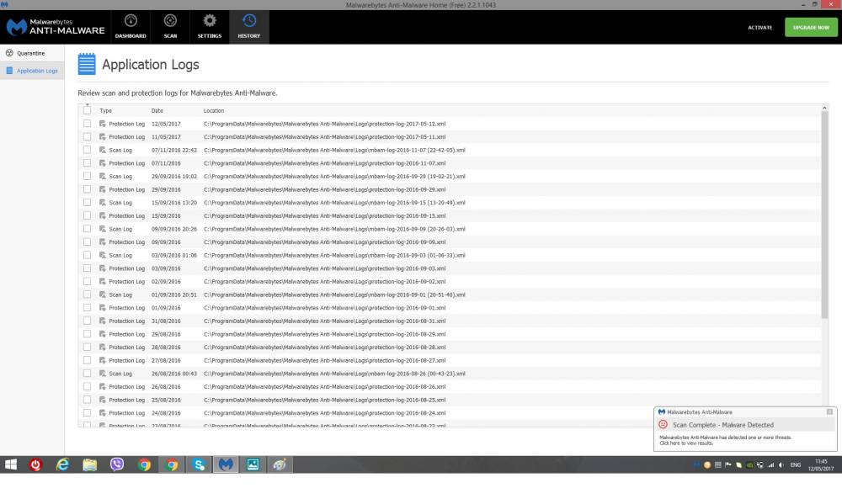
Task: Click the Activate link
Action: [x=759, y=28]
